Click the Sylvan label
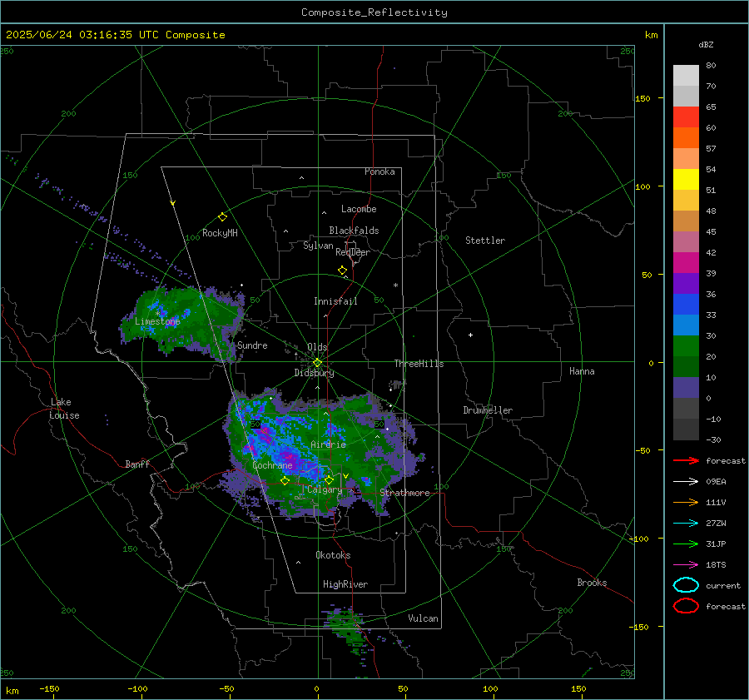The height and width of the screenshot is (700, 749). [x=318, y=246]
